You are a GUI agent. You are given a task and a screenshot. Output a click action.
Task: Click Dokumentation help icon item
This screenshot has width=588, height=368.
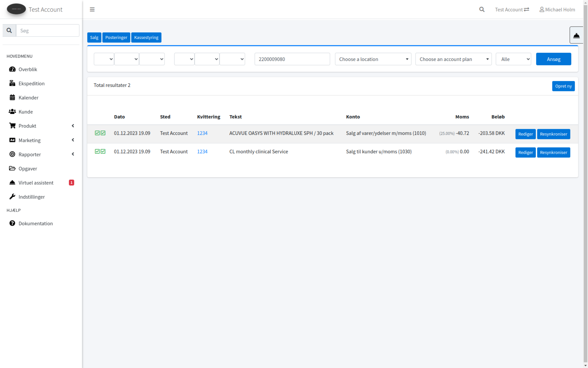pyautogui.click(x=35, y=224)
